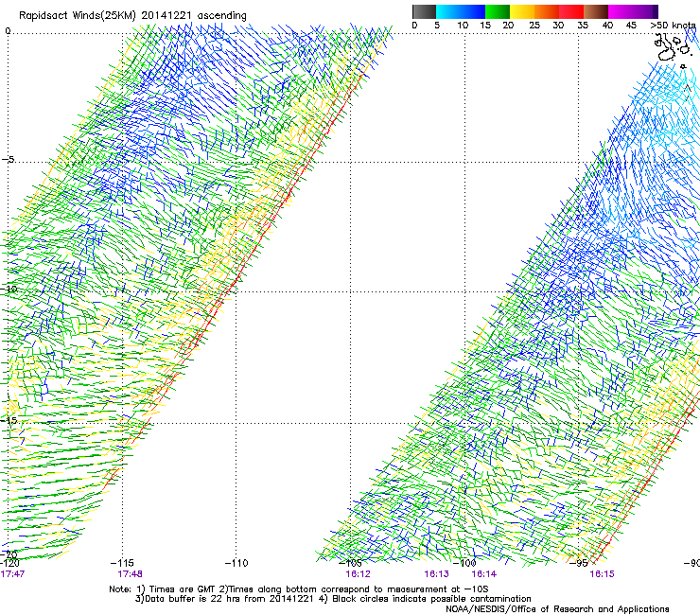Click the '10' legend scale label
The image size is (700, 615).
(x=463, y=25)
